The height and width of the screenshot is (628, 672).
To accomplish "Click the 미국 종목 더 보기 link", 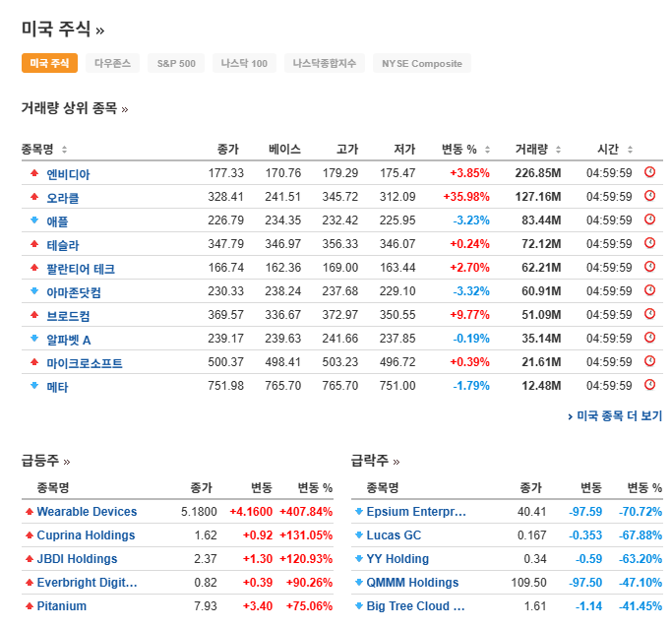I will click(615, 415).
